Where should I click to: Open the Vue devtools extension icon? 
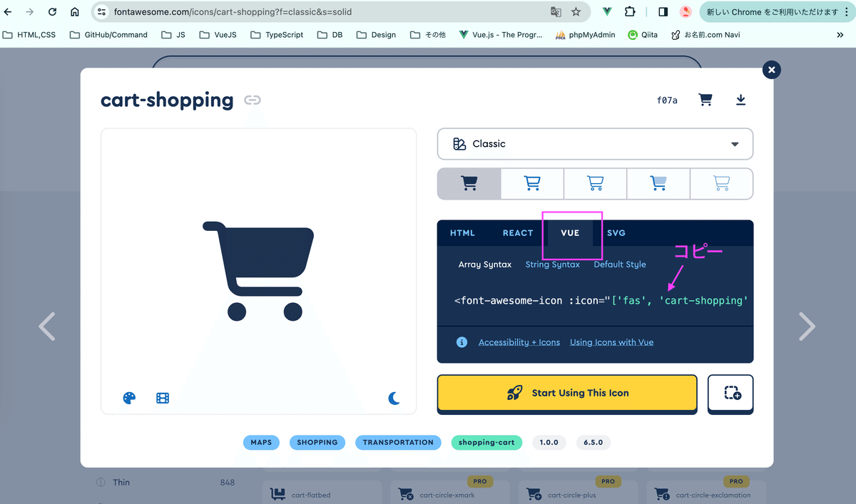(x=607, y=12)
